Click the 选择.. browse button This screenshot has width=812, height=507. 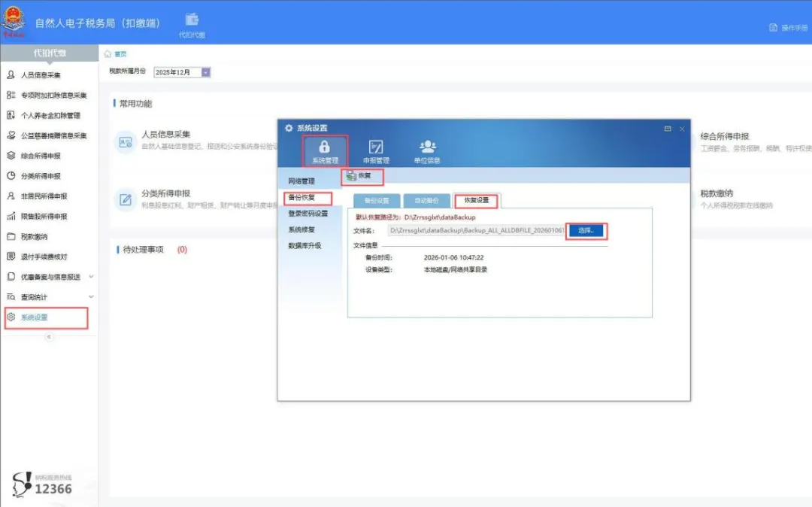[x=586, y=230]
